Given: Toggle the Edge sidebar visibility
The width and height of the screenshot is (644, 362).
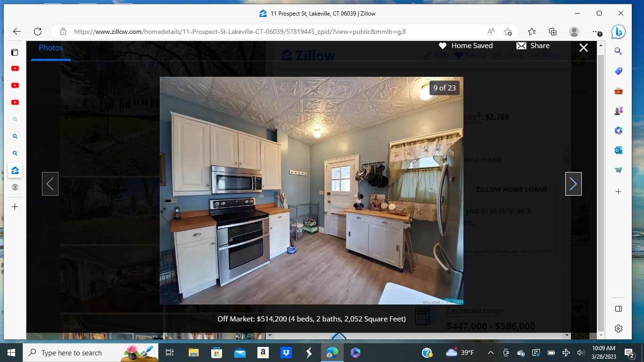Looking at the screenshot, I should 619,309.
